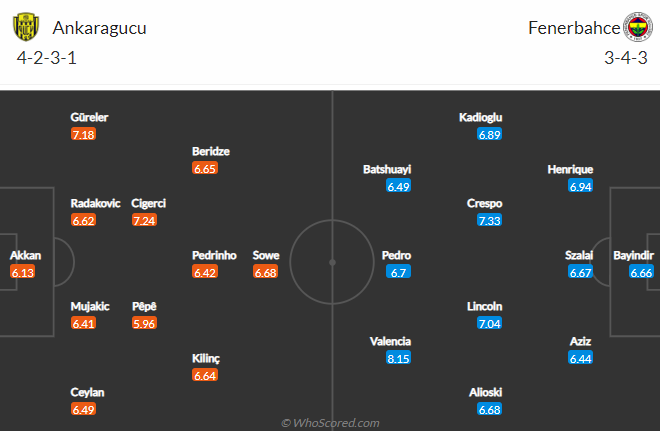Click Fenerbahce's 3-4-3 formation label
The height and width of the screenshot is (431, 660).
point(625,58)
